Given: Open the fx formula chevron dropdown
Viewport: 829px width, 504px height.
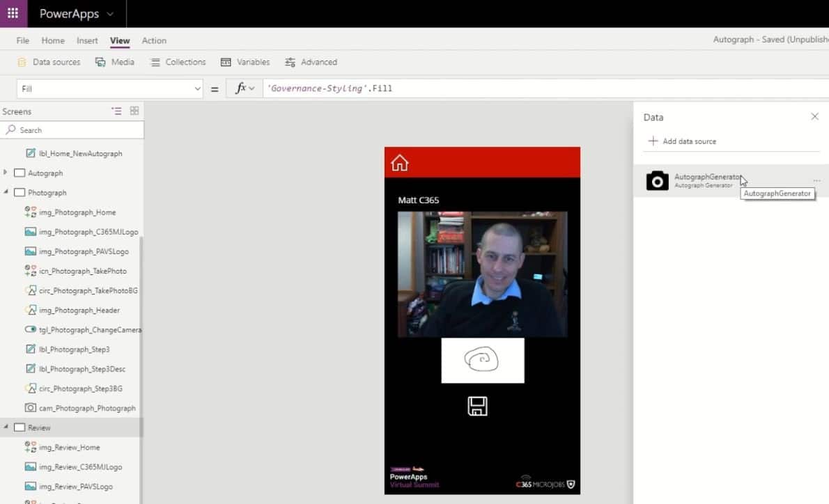Looking at the screenshot, I should click(x=251, y=89).
